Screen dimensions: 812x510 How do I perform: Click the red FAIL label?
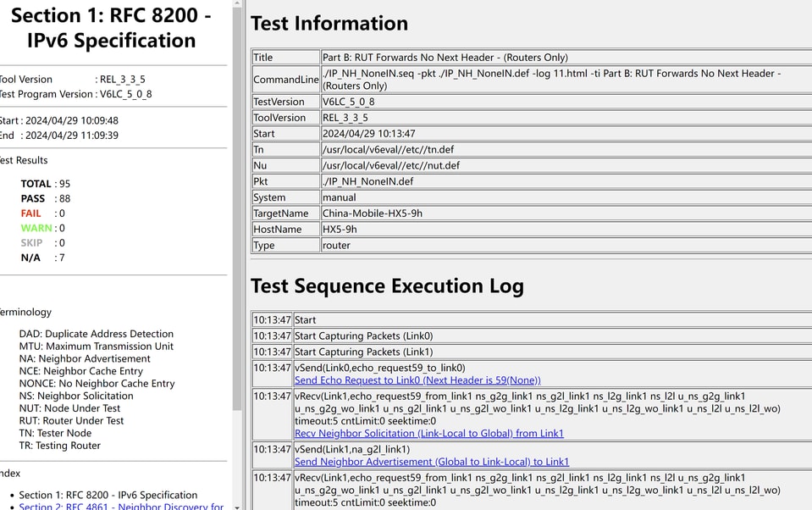pyautogui.click(x=30, y=213)
